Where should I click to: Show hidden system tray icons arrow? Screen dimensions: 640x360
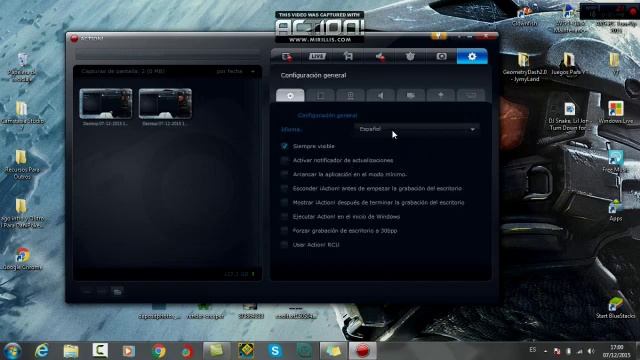545,351
